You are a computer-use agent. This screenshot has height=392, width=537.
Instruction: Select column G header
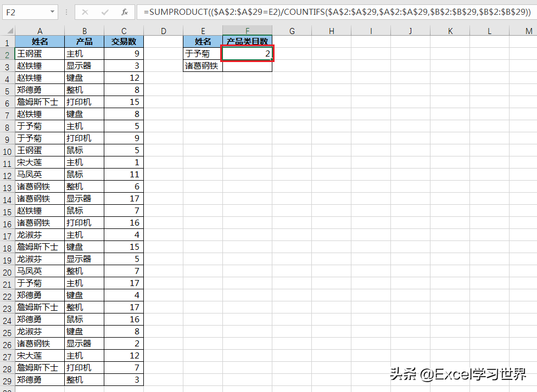click(292, 31)
